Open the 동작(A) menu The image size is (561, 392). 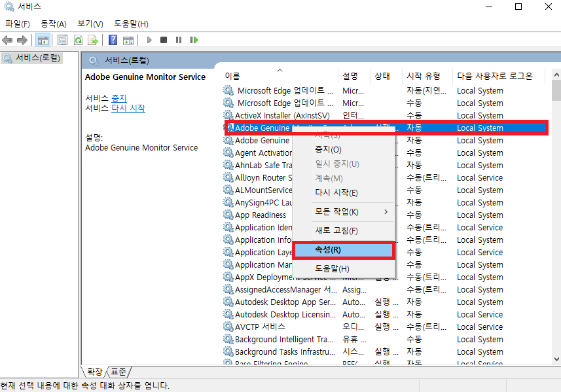(x=54, y=24)
